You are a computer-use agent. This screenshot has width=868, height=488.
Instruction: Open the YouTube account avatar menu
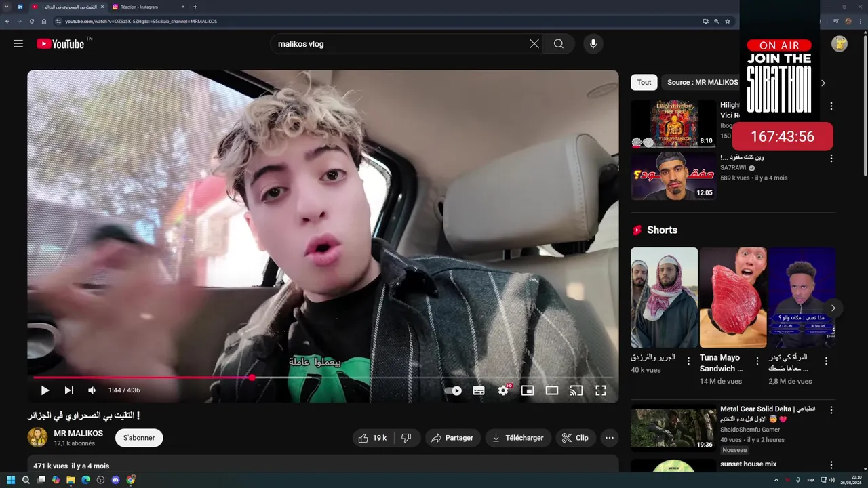pyautogui.click(x=840, y=44)
